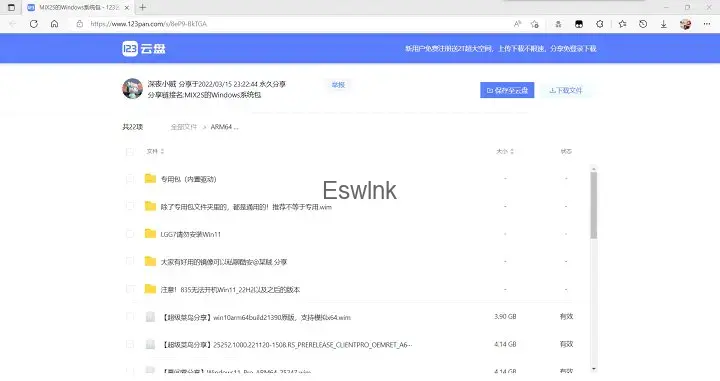
Task: Check the box for 除了专用包文件夹 folder row
Action: tap(129, 206)
